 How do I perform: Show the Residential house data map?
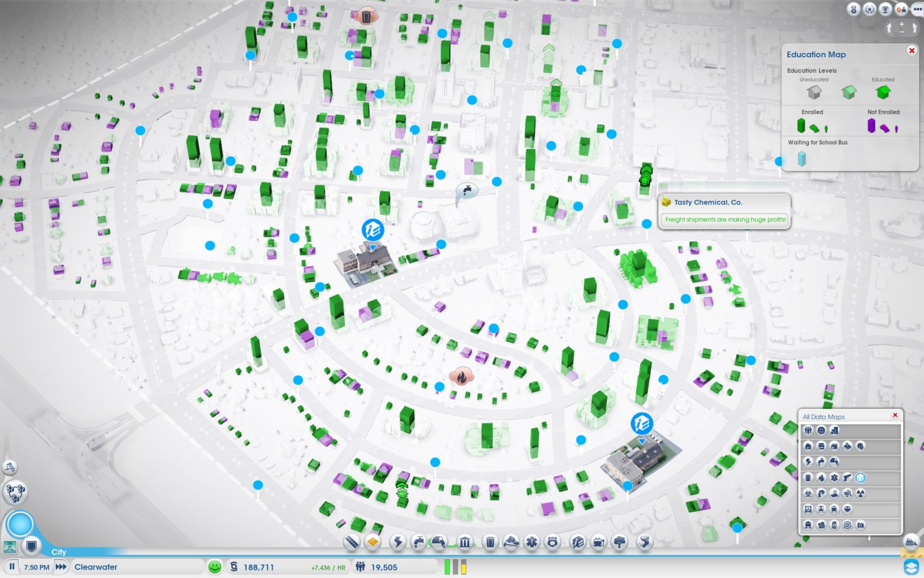click(808, 446)
